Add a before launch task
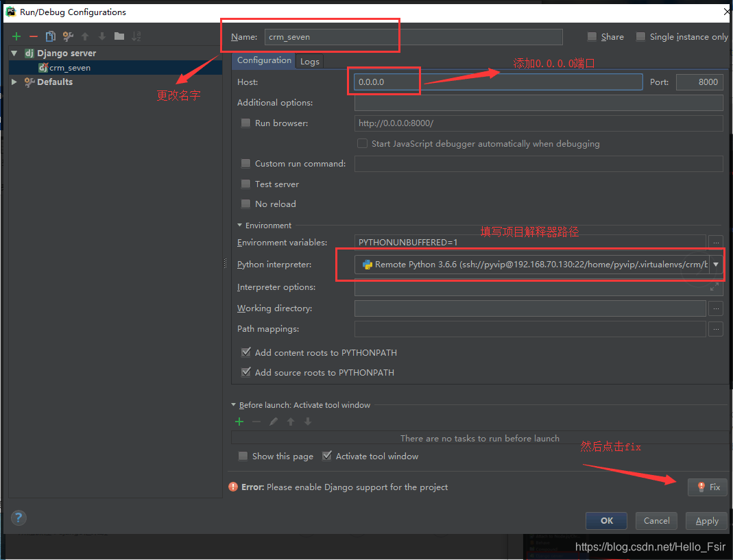Image resolution: width=733 pixels, height=560 pixels. click(x=239, y=422)
